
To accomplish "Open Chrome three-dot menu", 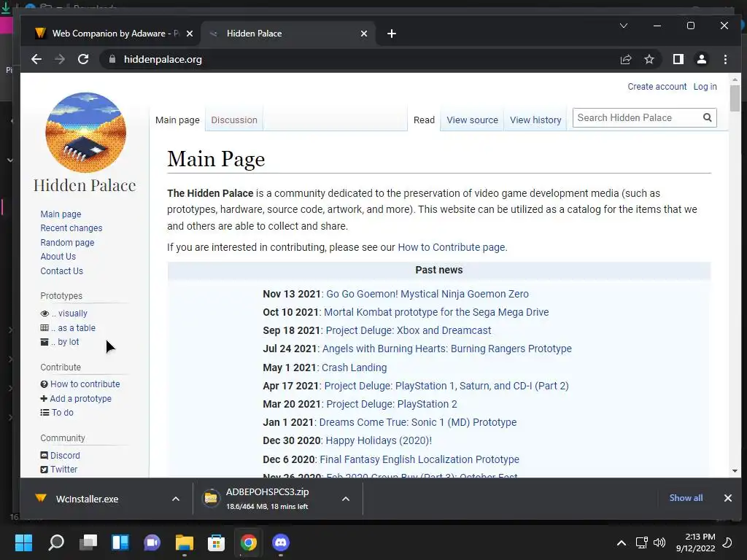I will (x=725, y=59).
